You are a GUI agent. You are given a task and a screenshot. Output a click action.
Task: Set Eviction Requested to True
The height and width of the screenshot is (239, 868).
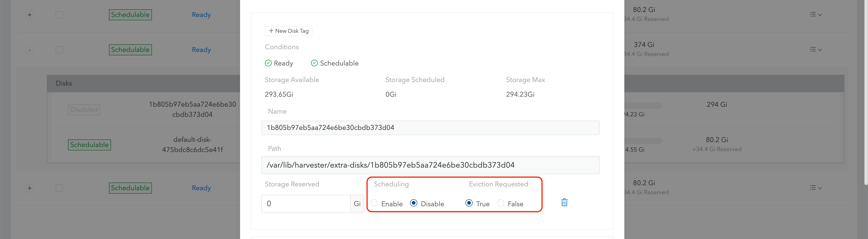pos(469,203)
